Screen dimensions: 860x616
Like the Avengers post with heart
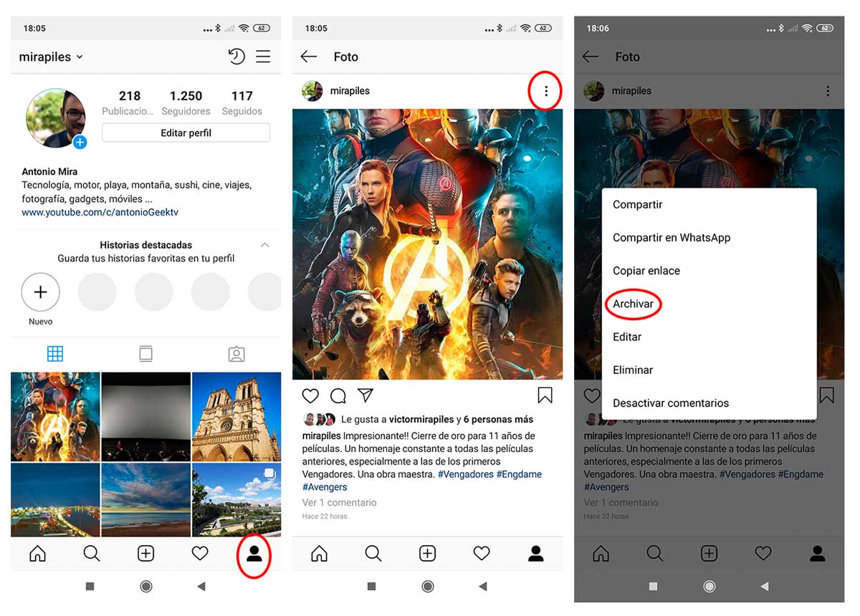[310, 395]
